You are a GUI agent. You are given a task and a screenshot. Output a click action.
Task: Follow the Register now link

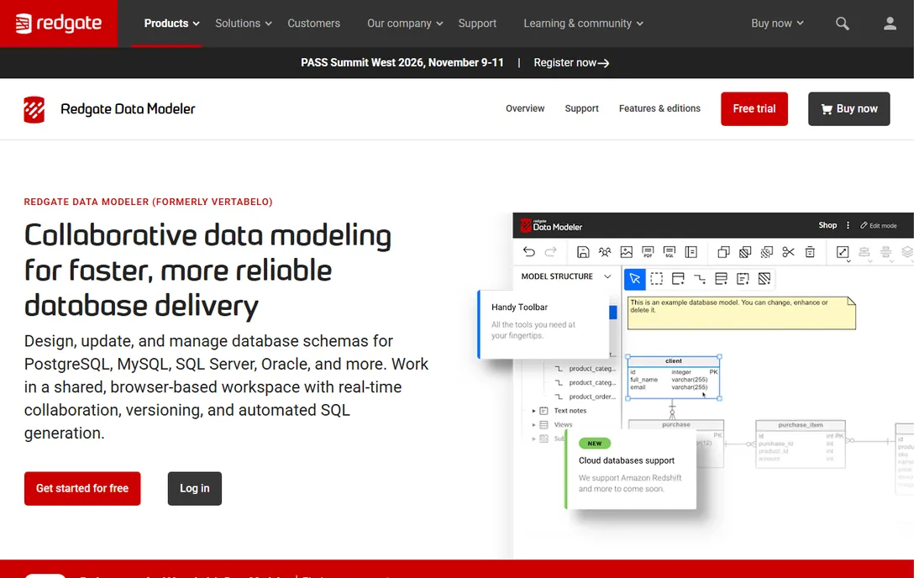click(571, 62)
